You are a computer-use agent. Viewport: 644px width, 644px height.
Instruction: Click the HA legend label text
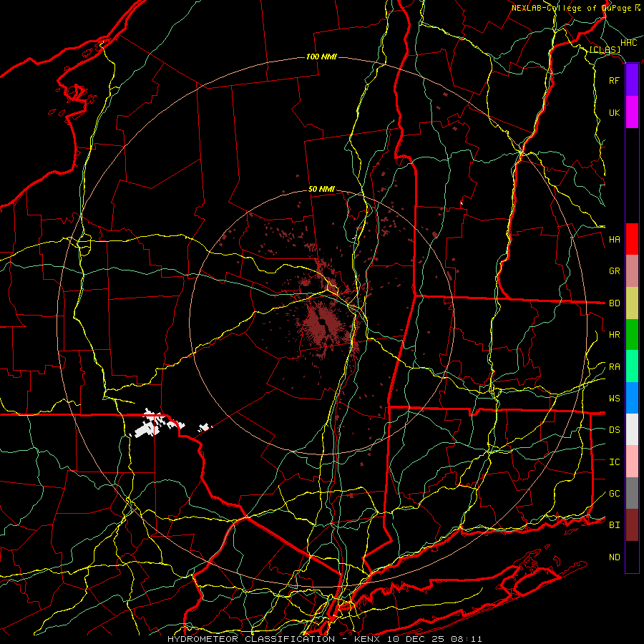(x=615, y=240)
